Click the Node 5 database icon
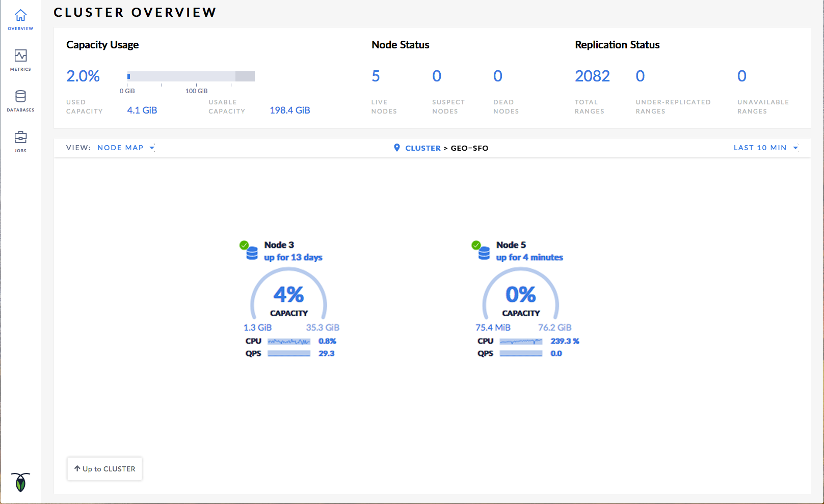Screen dimensions: 824x504 [484, 253]
